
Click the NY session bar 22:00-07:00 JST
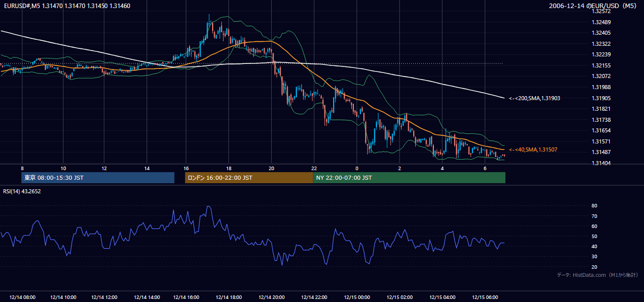point(409,178)
